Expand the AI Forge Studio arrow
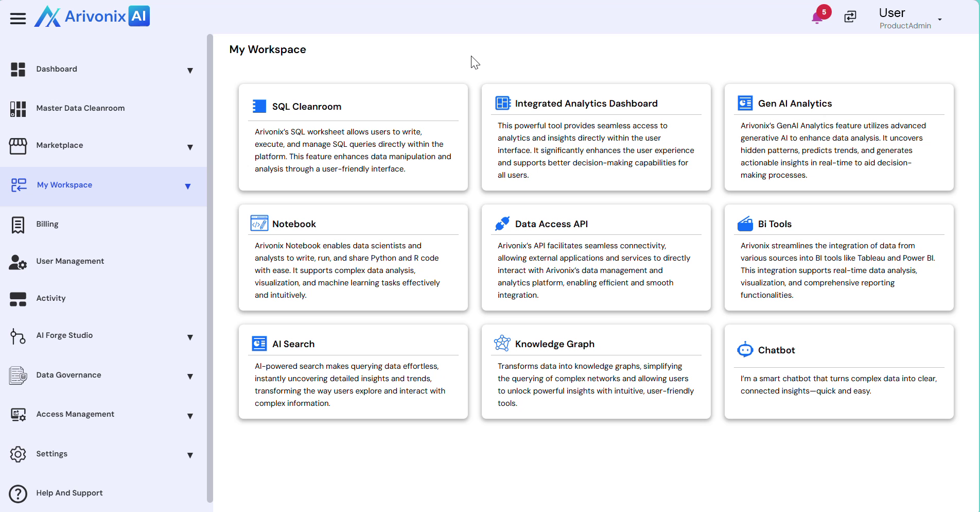Image resolution: width=980 pixels, height=512 pixels. pos(190,337)
